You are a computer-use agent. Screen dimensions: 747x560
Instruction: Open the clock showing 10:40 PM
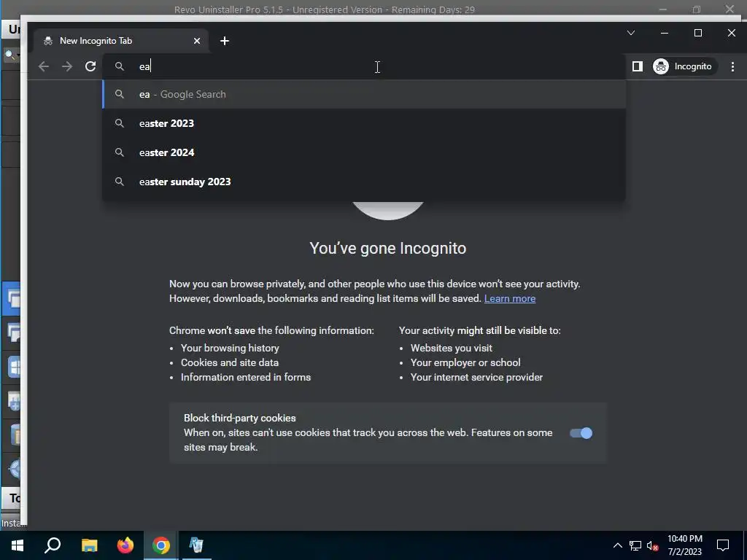[684, 545]
